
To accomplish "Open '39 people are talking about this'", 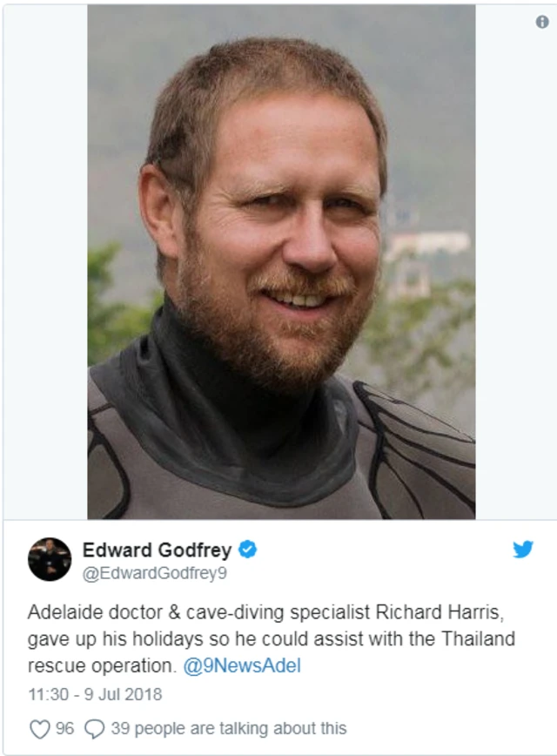I will click(x=229, y=728).
